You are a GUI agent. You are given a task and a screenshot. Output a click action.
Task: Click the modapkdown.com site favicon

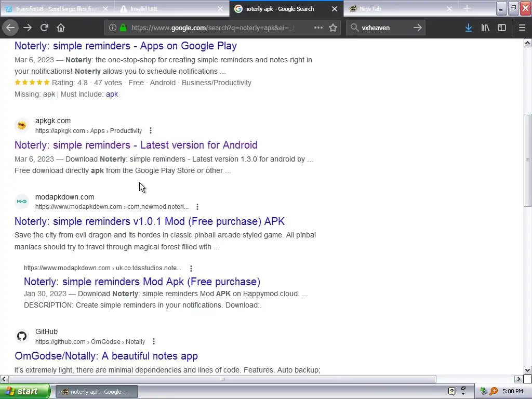(22, 202)
